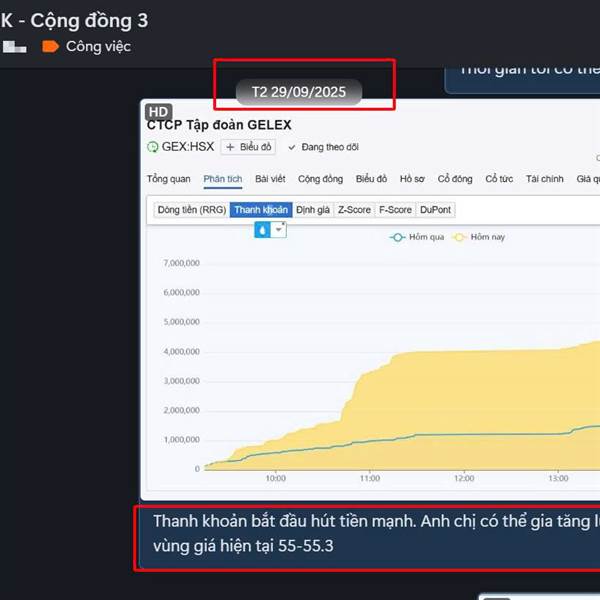Image resolution: width=600 pixels, height=600 pixels.
Task: Toggle the Hôm qua legend series
Action: pyautogui.click(x=417, y=237)
